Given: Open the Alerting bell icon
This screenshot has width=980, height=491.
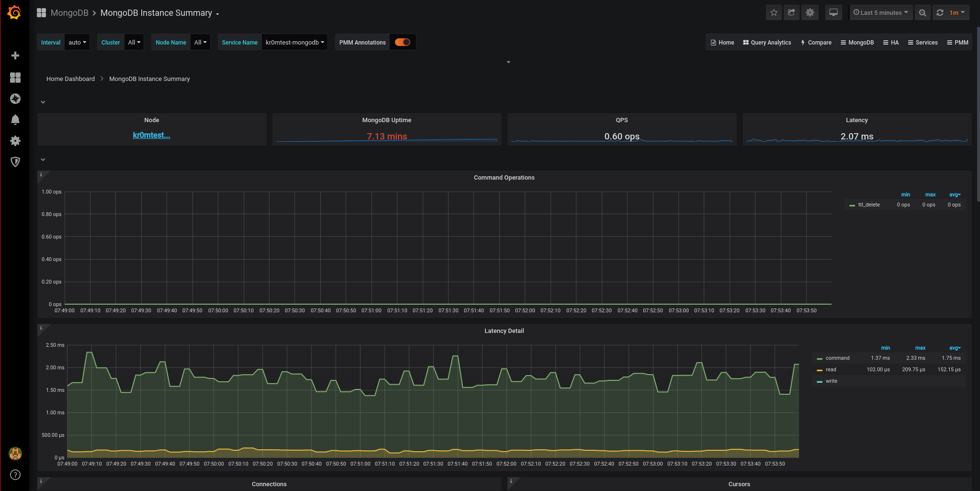Looking at the screenshot, I should pos(15,120).
